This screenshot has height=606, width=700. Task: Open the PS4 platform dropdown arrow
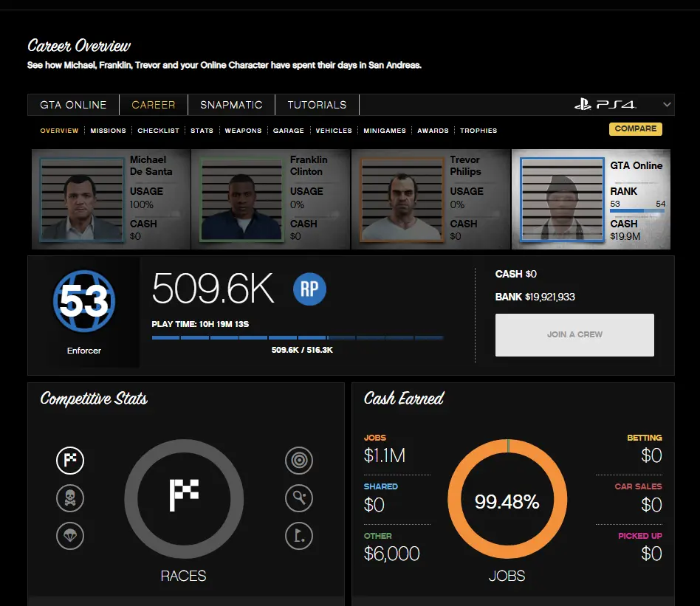(667, 104)
